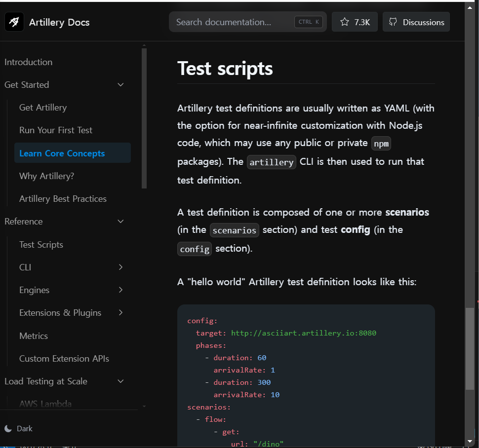Focus the Search documentation field
Viewport: 479px width, 448px height.
(x=248, y=22)
